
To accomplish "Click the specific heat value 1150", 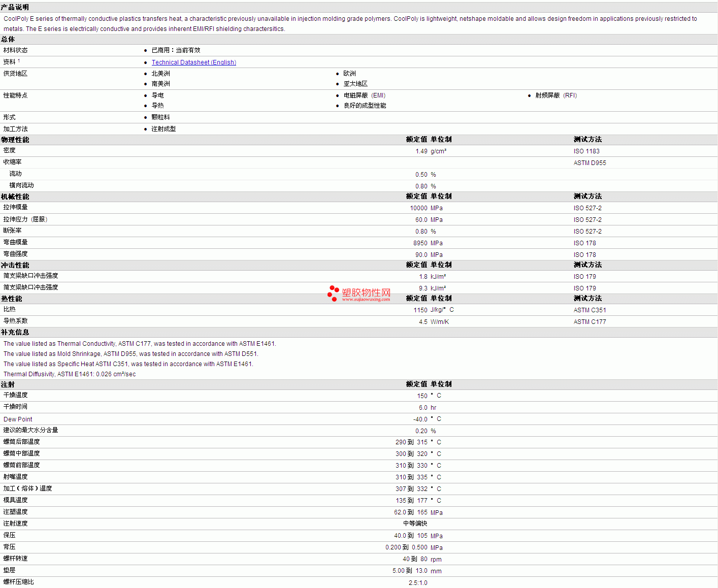I will tap(420, 310).
